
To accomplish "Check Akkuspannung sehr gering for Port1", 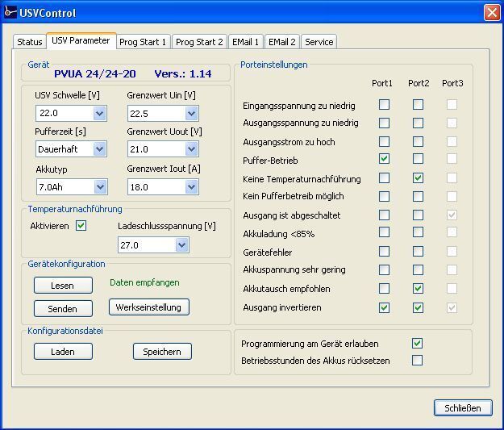I will tap(384, 269).
